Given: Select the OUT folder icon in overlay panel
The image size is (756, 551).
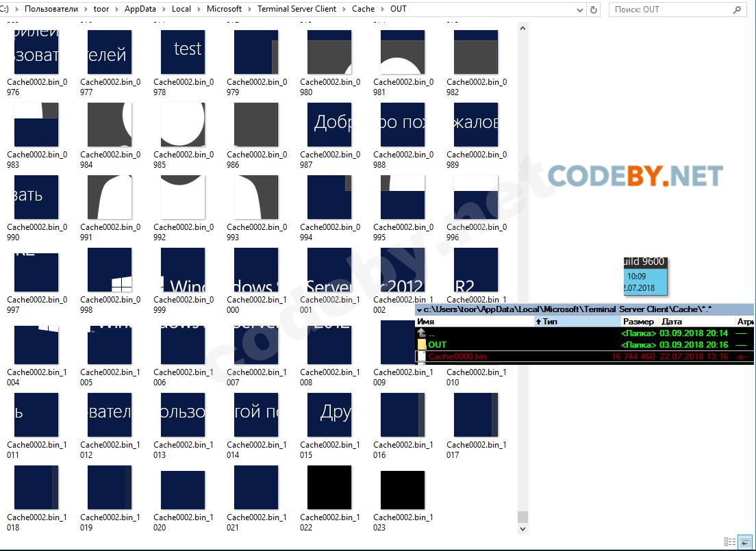Looking at the screenshot, I should click(x=422, y=344).
